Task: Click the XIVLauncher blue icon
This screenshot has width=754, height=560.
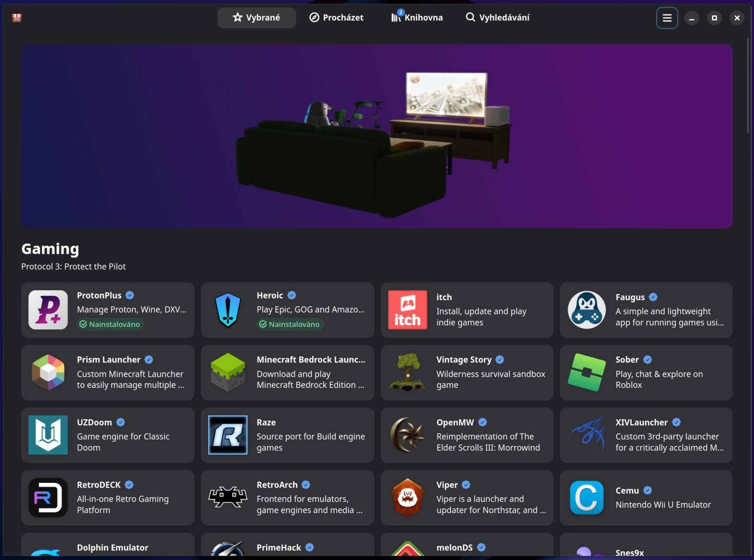Action: (587, 435)
